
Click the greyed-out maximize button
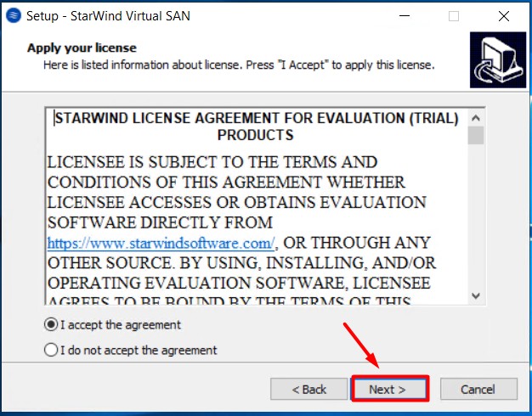[454, 15]
